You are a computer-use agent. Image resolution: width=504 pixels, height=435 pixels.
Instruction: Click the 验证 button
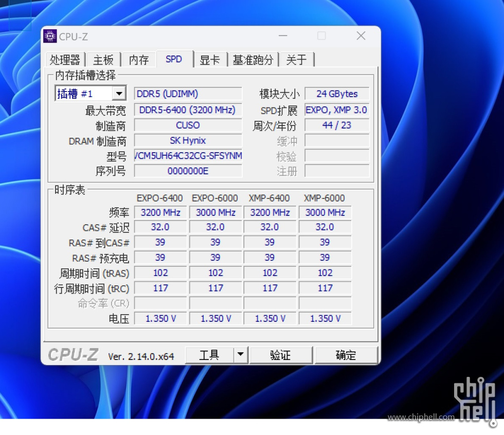(281, 355)
